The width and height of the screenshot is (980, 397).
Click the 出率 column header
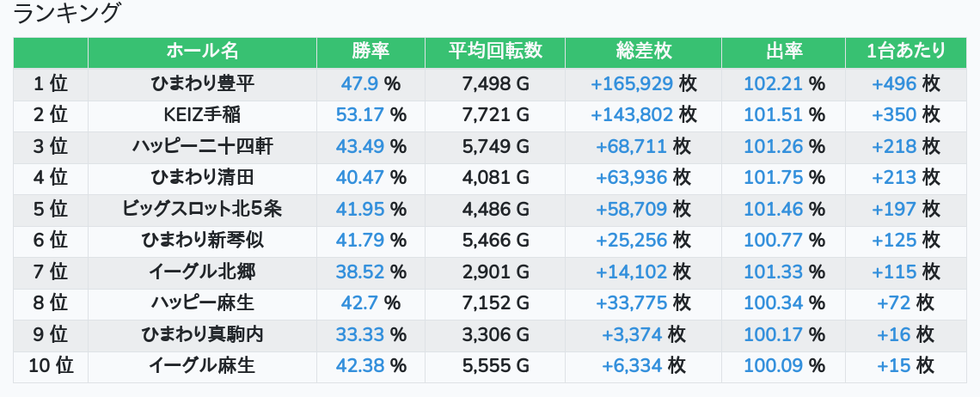(x=783, y=52)
